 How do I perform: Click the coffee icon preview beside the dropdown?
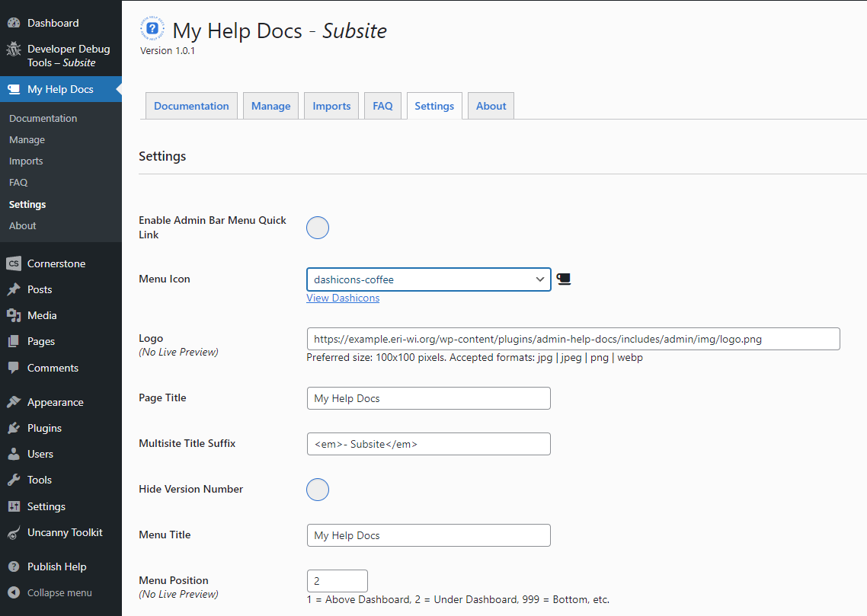click(564, 279)
